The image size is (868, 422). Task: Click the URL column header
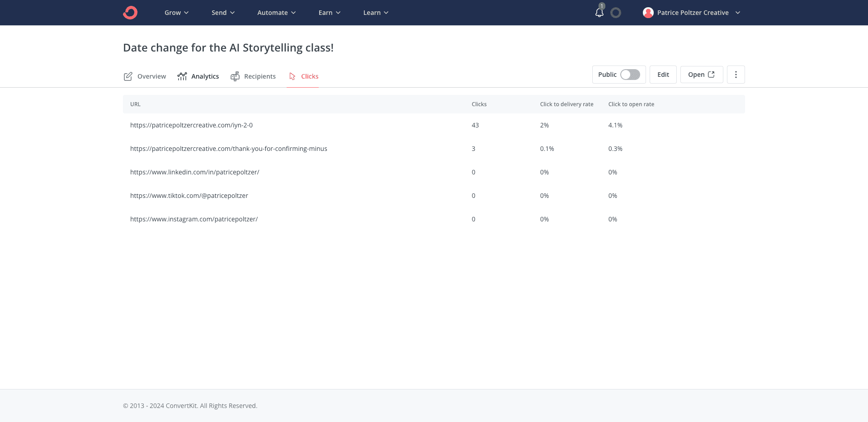click(x=135, y=104)
